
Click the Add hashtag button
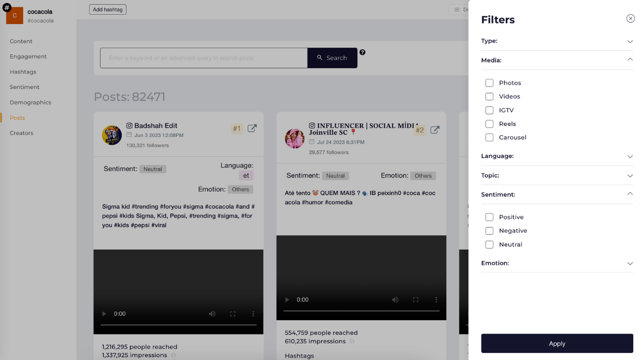pos(107,9)
